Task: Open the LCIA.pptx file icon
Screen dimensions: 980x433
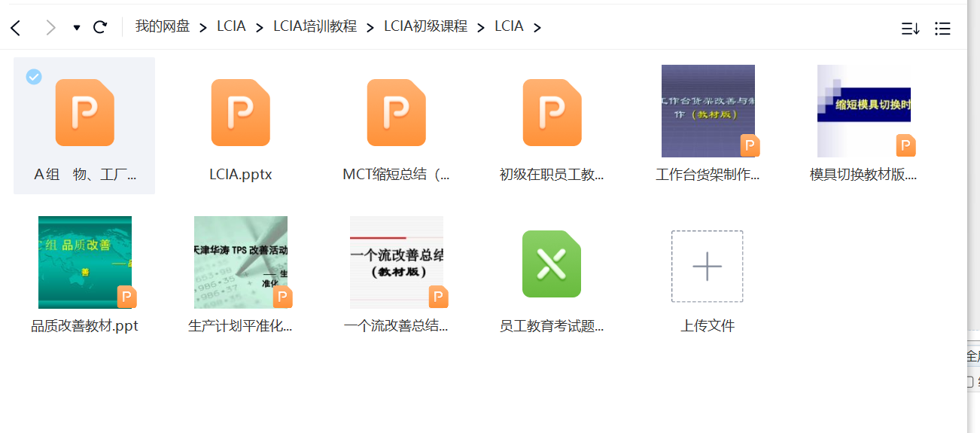Action: point(240,112)
